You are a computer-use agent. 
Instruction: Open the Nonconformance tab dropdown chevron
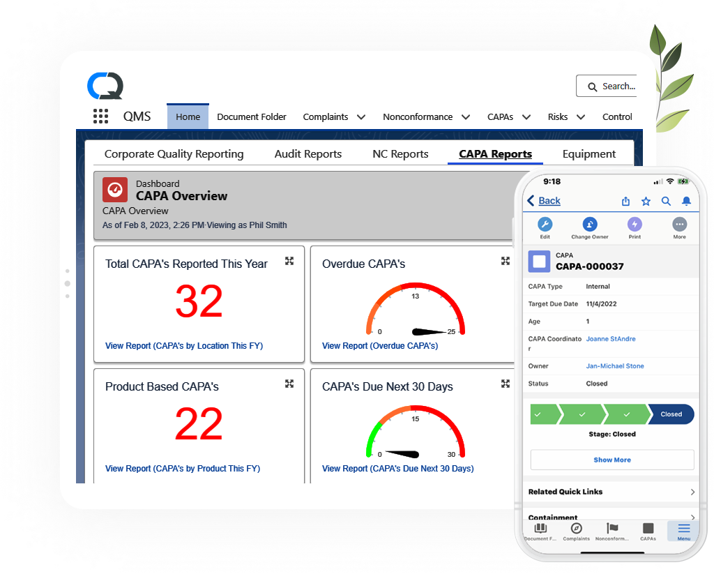tap(466, 117)
